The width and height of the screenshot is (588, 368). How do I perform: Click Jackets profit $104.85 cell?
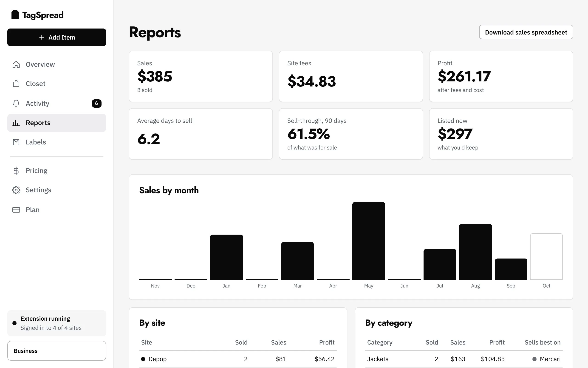pyautogui.click(x=493, y=359)
